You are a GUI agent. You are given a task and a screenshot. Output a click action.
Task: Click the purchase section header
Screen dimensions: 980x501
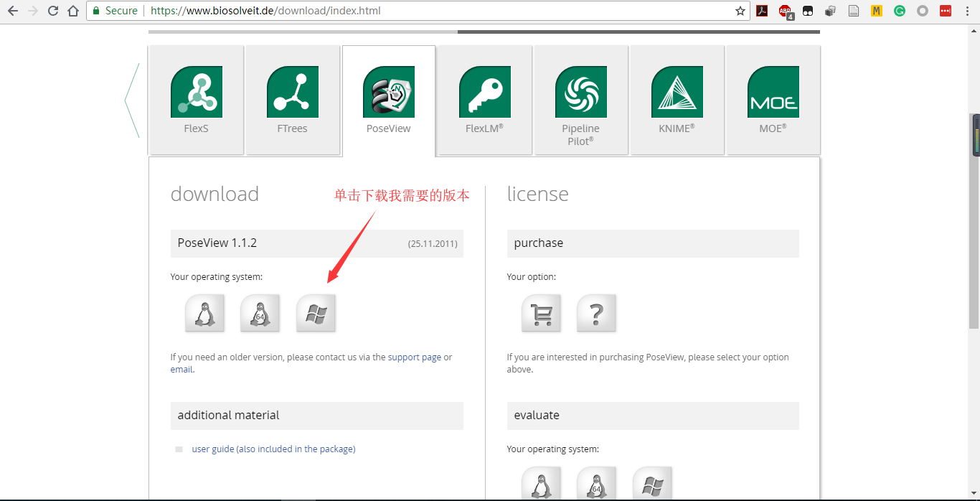tap(653, 243)
